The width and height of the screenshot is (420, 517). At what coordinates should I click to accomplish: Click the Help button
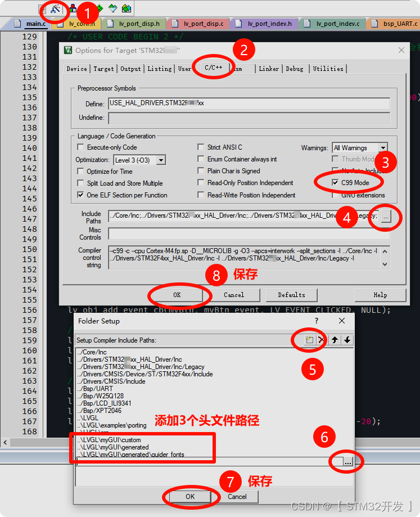pyautogui.click(x=380, y=295)
